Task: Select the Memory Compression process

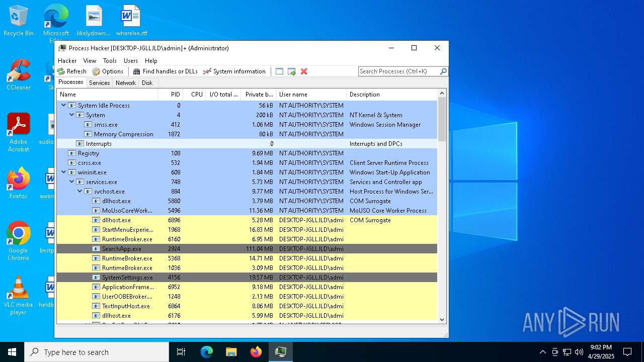Action: pyautogui.click(x=247, y=134)
